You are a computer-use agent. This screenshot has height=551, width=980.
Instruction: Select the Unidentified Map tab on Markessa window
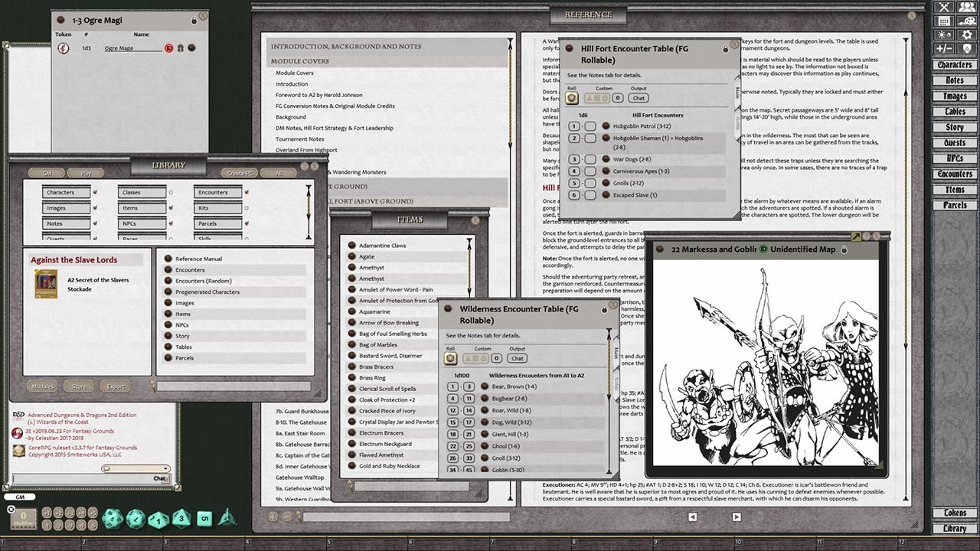[804, 249]
